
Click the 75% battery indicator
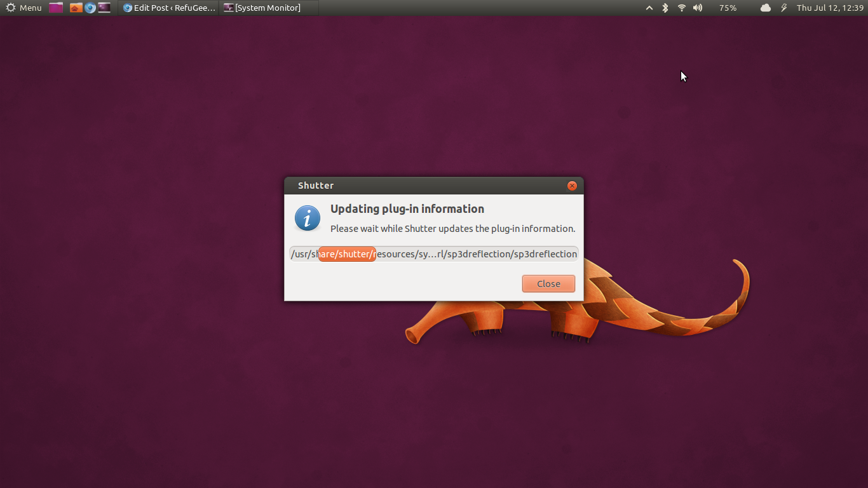point(728,8)
